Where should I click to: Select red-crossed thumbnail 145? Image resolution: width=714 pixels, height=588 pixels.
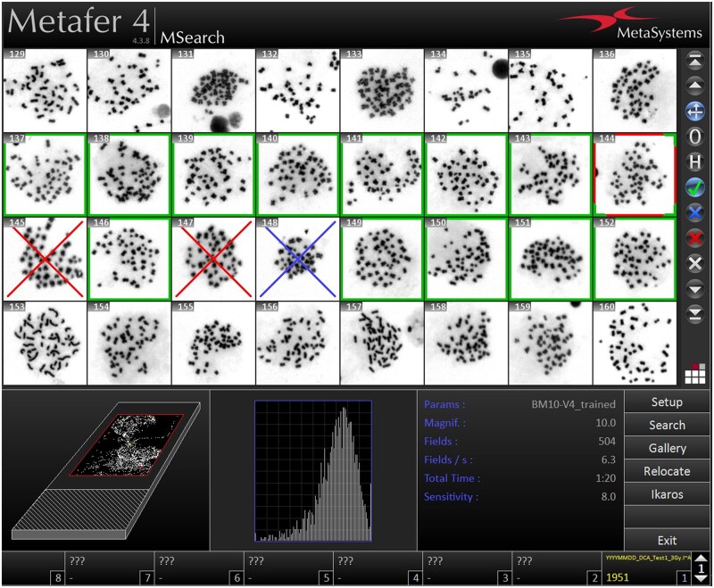45,259
